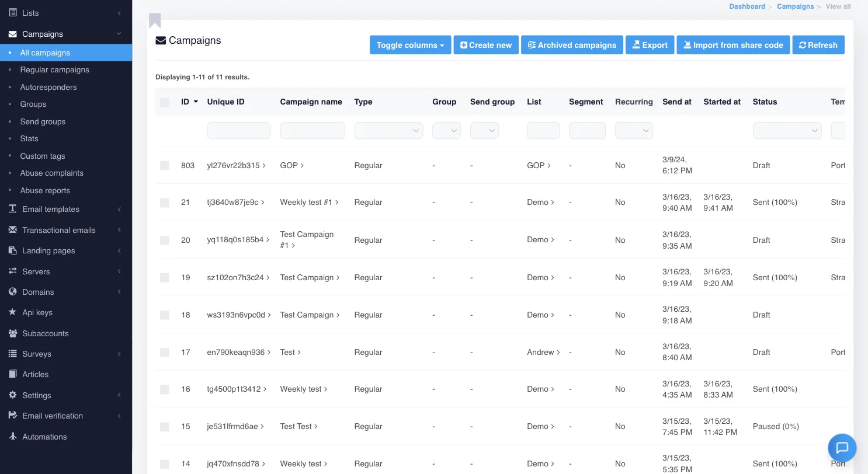This screenshot has width=868, height=474.
Task: Select Abuse complaints in the sidebar
Action: [x=51, y=173]
